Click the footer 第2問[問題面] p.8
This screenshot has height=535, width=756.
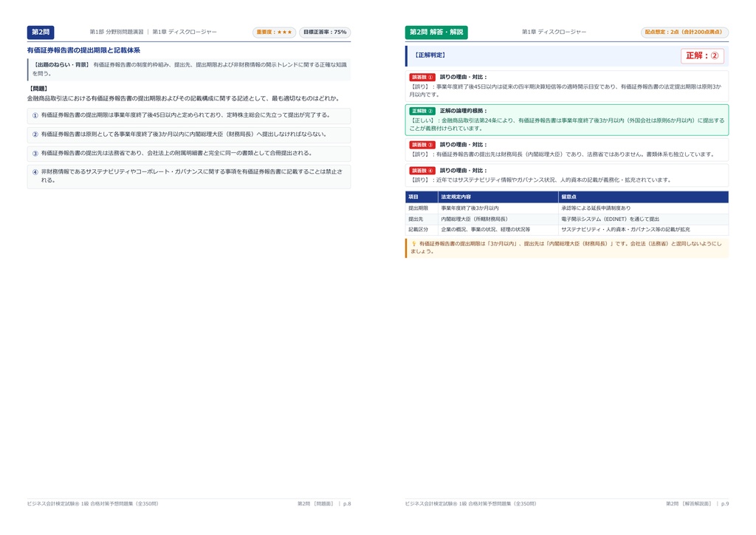324,504
